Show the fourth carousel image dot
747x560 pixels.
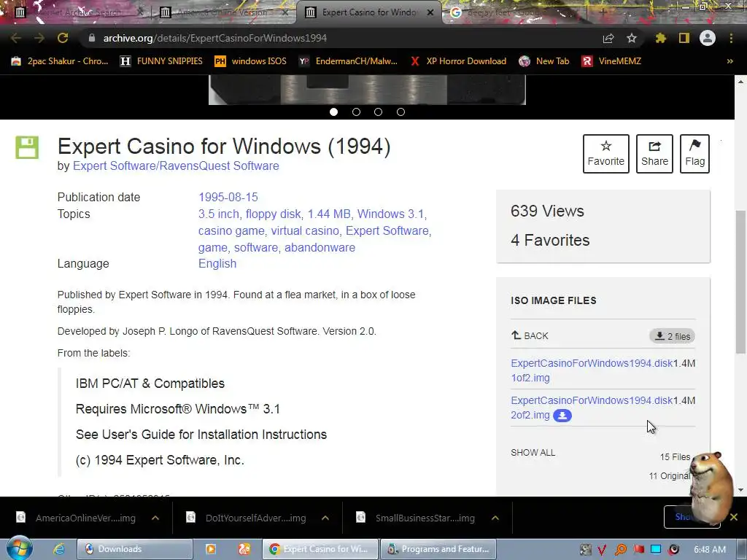(x=400, y=112)
